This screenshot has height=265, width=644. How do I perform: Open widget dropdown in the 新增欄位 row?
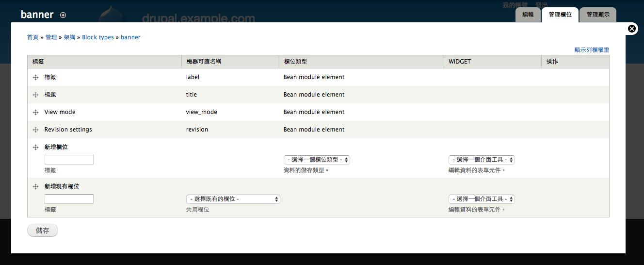click(x=482, y=160)
